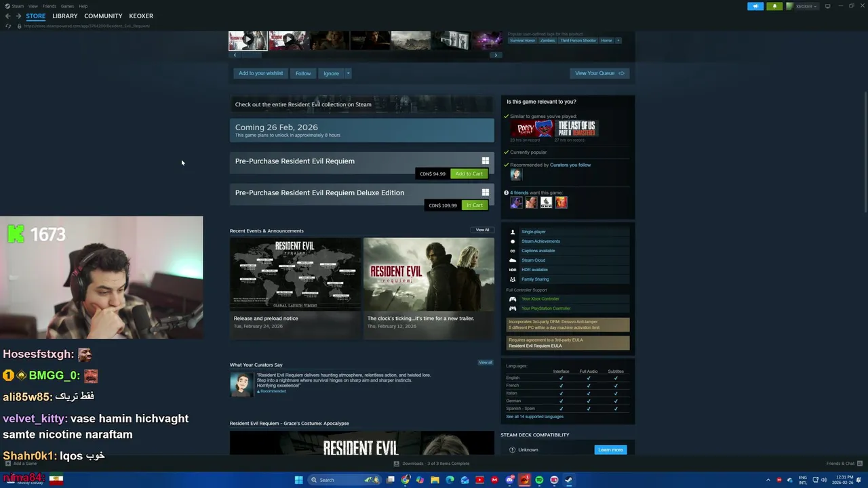Click View All for Recent Events
Image resolution: width=868 pixels, height=488 pixels.
tap(482, 230)
